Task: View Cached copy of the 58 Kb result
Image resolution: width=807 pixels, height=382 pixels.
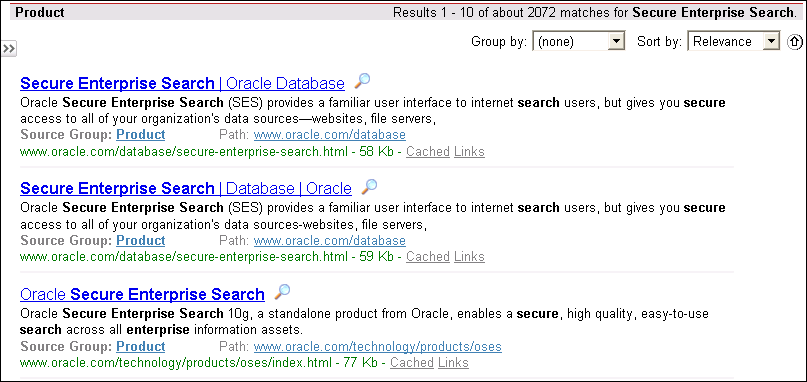Action: [428, 152]
